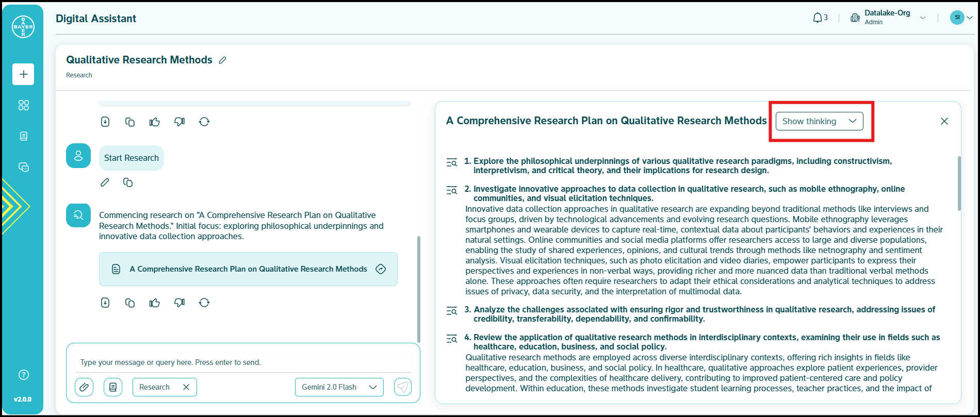980x417 pixels.
Task: Click the message input field
Action: (x=242, y=362)
